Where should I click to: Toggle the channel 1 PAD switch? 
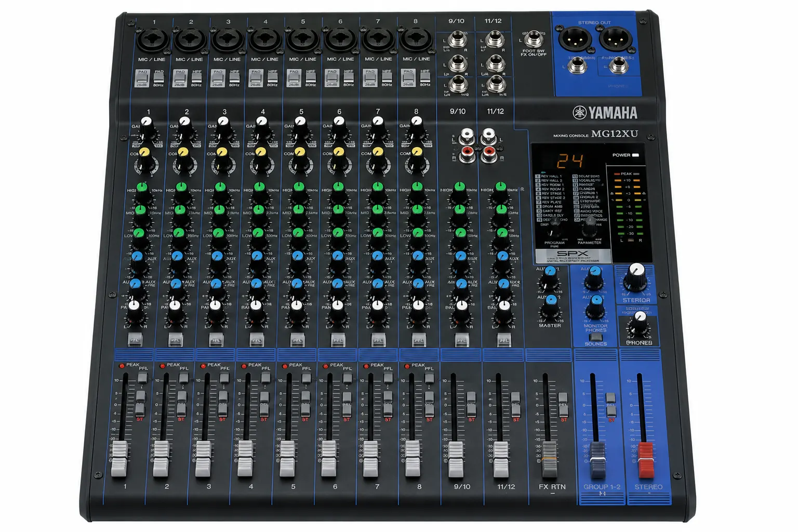point(141,77)
